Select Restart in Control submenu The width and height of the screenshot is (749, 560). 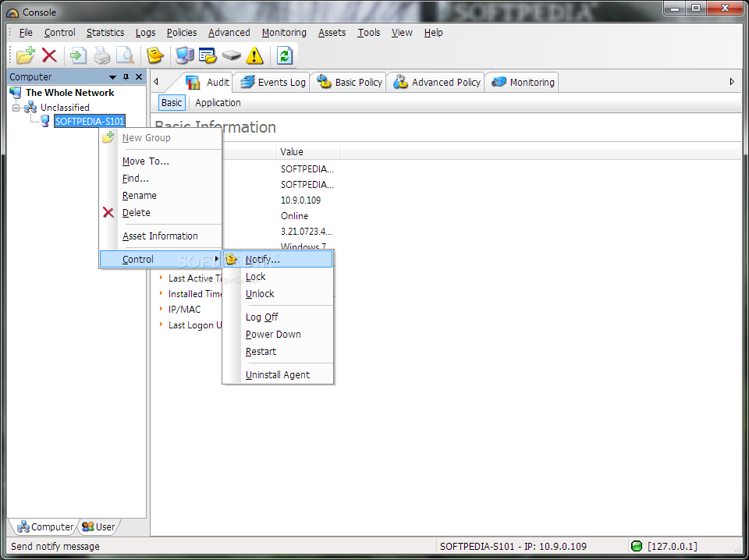pyautogui.click(x=278, y=352)
